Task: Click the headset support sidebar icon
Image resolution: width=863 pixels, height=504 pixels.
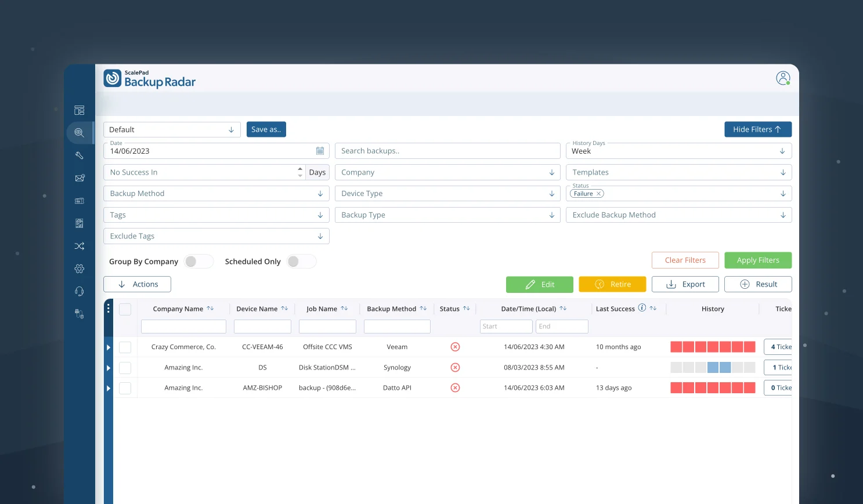Action: (80, 291)
